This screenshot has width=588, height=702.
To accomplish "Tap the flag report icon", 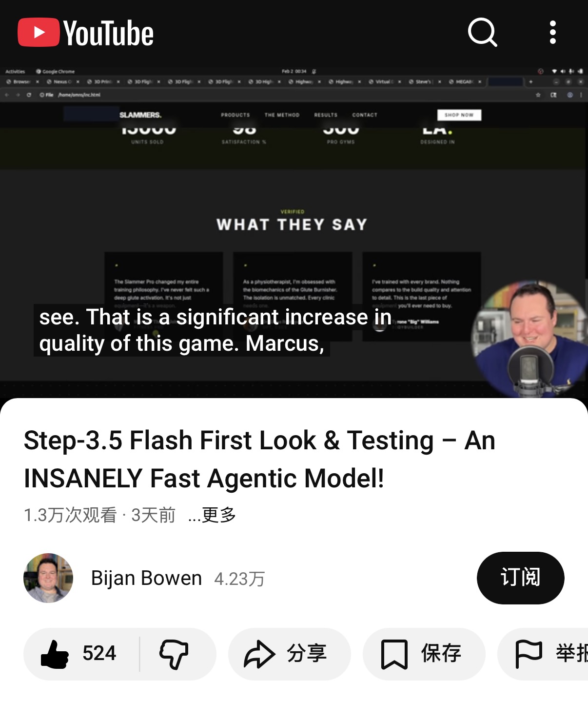I will point(529,654).
